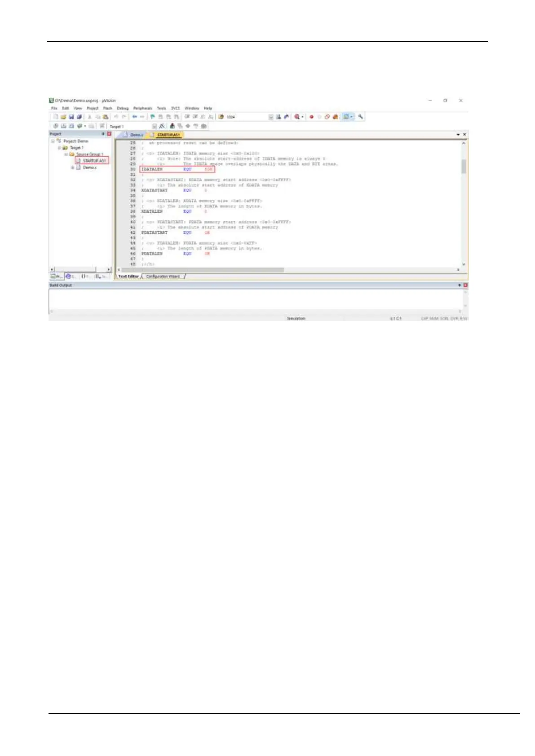Viewport: 535px width, 756px height.
Task: Open the Edit menu
Action: click(66, 108)
